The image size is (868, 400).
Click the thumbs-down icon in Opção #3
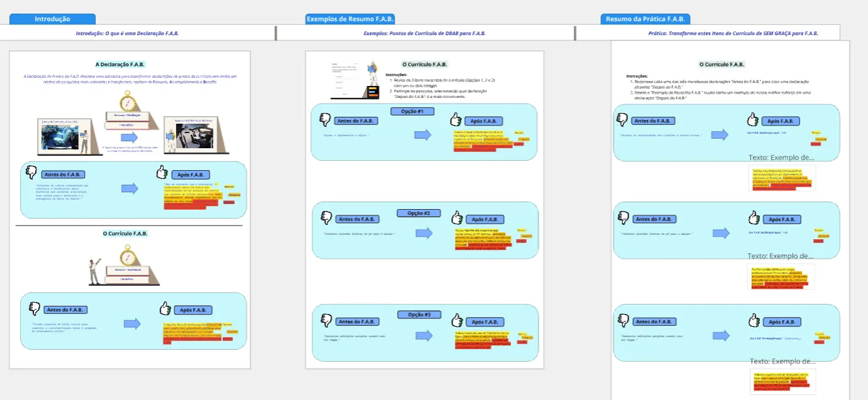(326, 320)
